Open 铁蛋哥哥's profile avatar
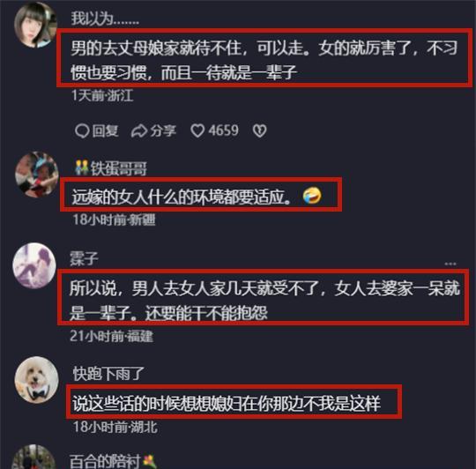The height and width of the screenshot is (469, 476). [x=37, y=175]
